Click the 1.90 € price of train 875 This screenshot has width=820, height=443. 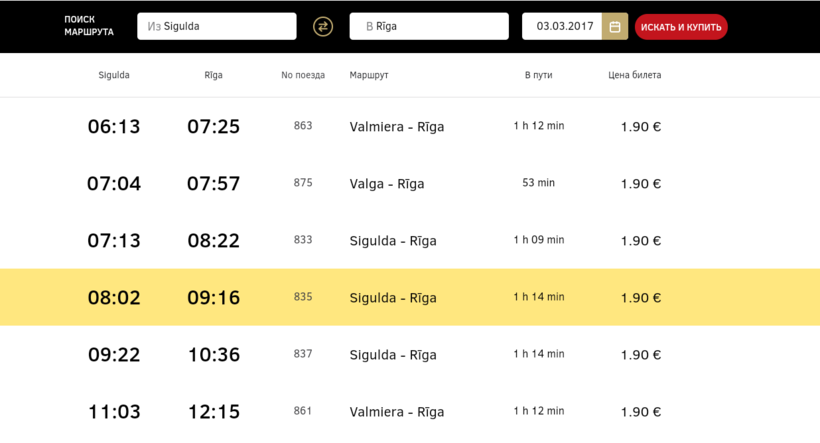[640, 184]
